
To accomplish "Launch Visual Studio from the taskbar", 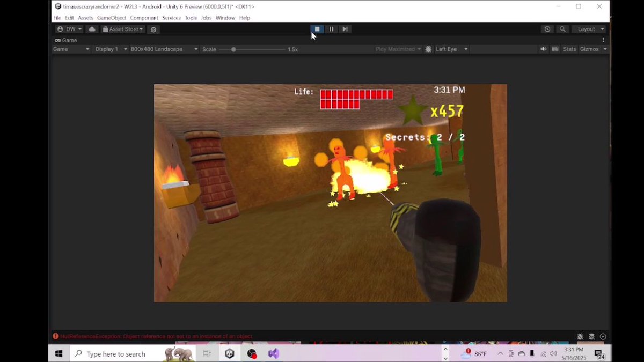I will tap(274, 353).
